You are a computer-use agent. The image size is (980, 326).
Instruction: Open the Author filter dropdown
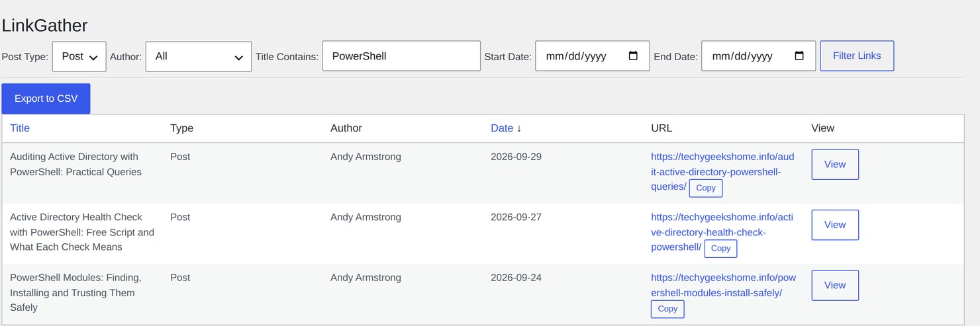[199, 56]
